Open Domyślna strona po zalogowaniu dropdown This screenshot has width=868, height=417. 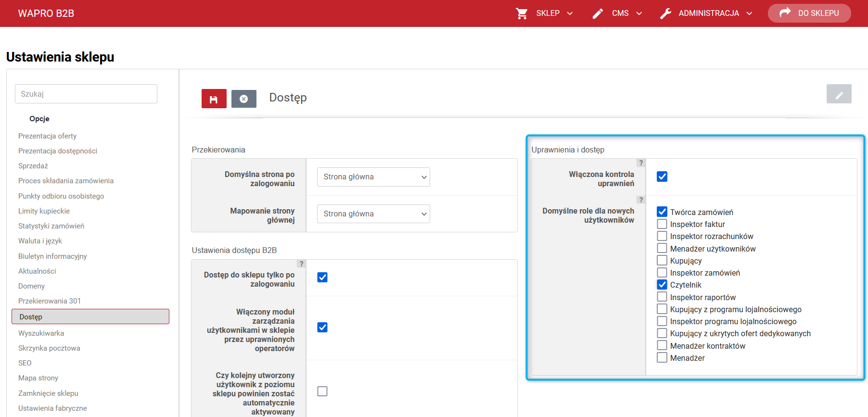(x=373, y=177)
